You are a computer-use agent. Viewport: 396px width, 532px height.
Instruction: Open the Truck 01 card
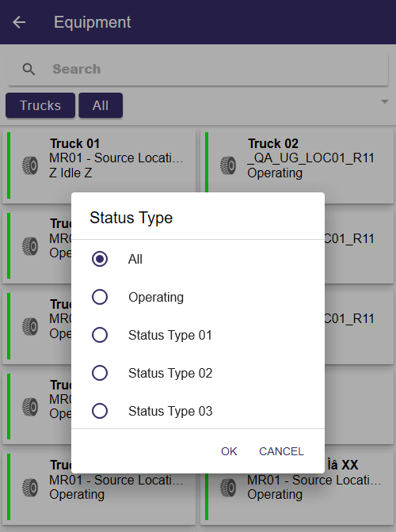click(x=99, y=166)
